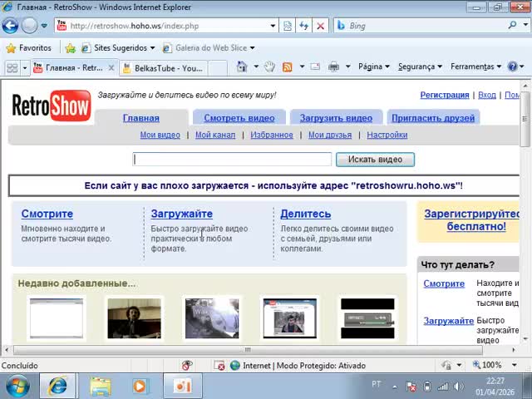Expand the Segurança dropdown menu

420,66
